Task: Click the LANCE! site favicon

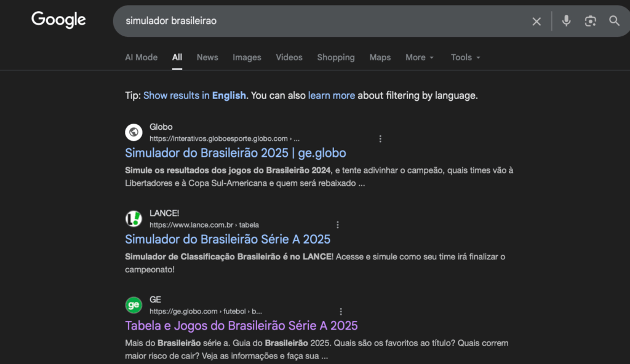Action: pyautogui.click(x=134, y=218)
